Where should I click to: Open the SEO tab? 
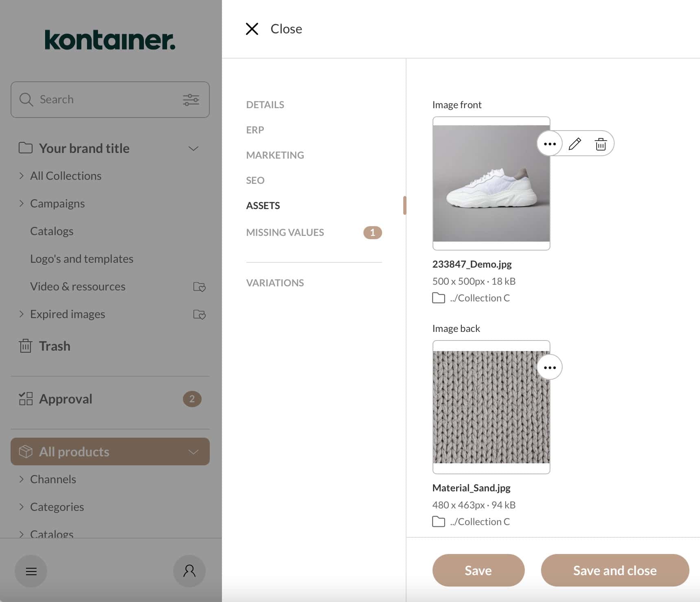point(255,180)
